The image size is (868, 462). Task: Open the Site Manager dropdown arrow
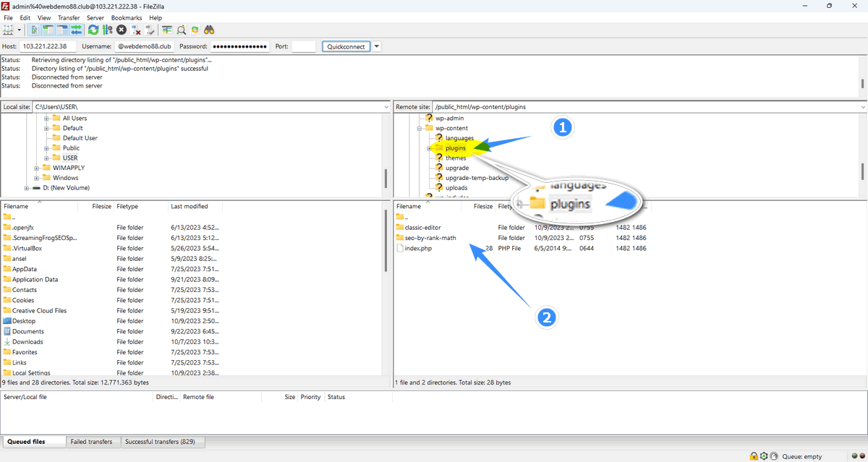(x=19, y=30)
